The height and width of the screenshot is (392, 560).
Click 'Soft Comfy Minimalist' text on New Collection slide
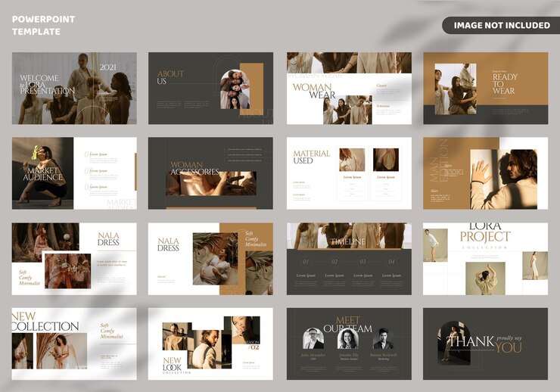(x=111, y=331)
